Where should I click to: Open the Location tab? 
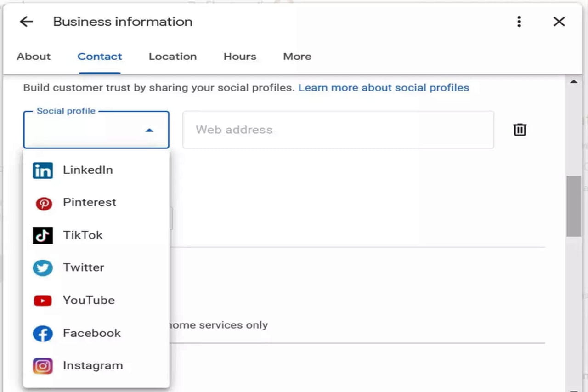[173, 57]
